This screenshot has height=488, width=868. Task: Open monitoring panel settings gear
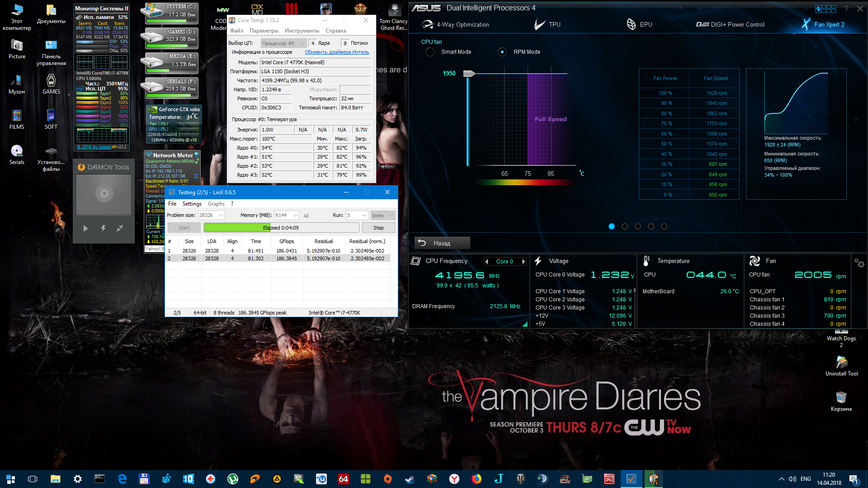click(x=859, y=263)
